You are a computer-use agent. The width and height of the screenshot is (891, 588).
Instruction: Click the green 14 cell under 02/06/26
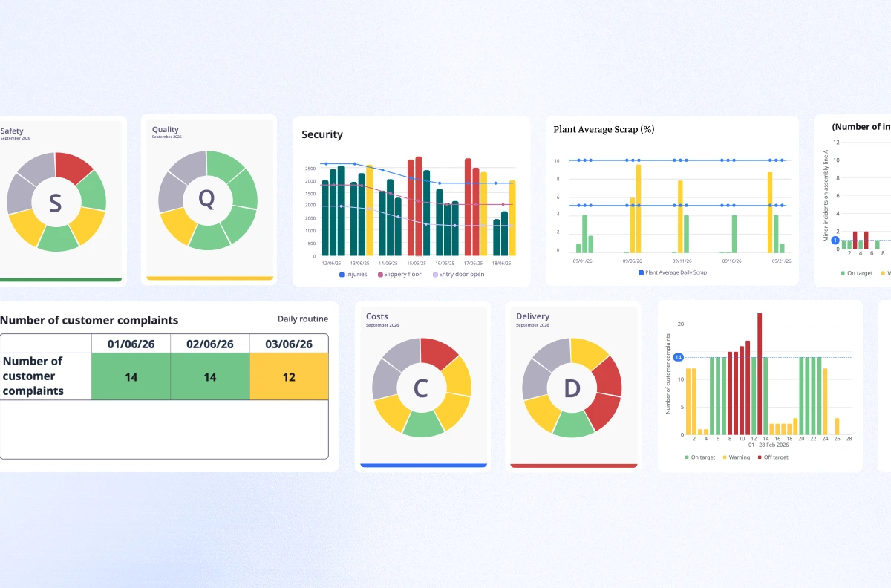click(x=210, y=376)
